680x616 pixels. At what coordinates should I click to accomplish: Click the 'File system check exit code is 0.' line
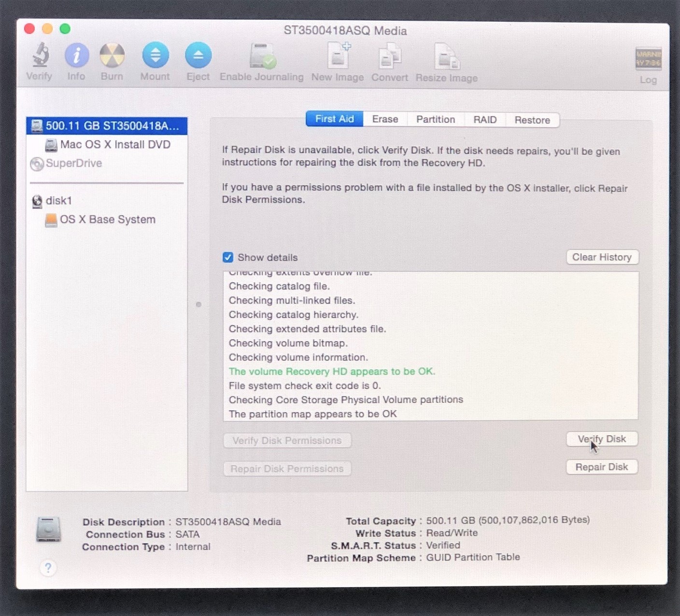pos(305,386)
